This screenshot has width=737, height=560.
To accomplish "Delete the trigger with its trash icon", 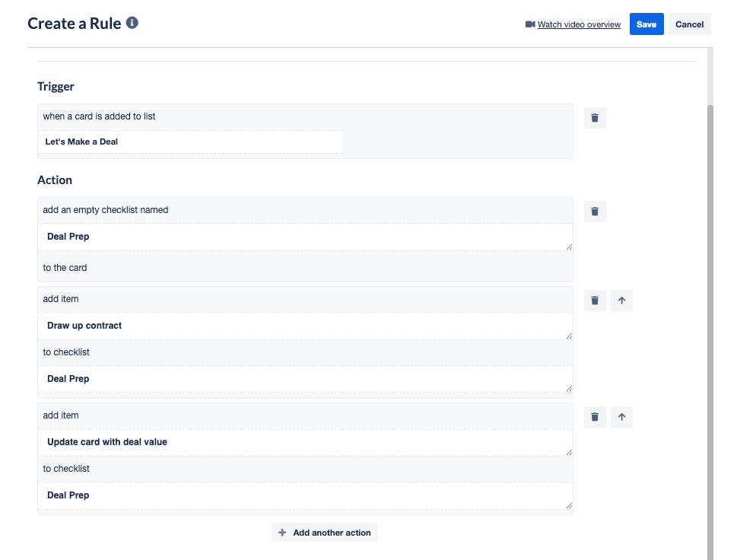I will pos(595,117).
